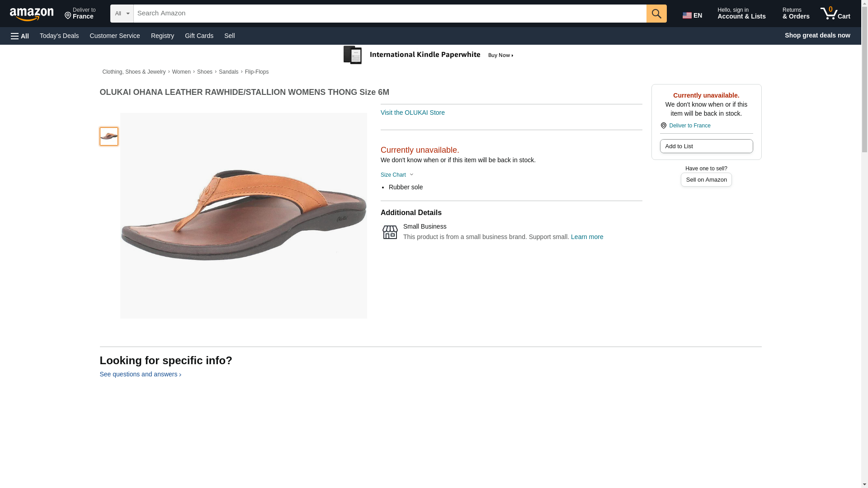Open the Flip-Flops breadcrumb link
Screen dimensions: 868x488
256,72
